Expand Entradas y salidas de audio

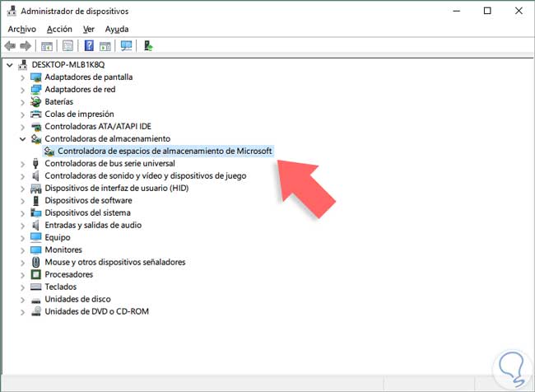point(22,226)
